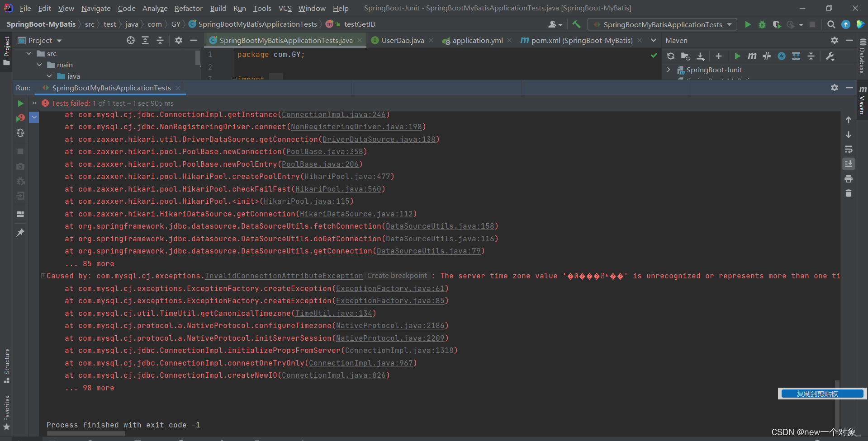This screenshot has height=441, width=868.
Task: Expand the Caused by exception fold
Action: [x=43, y=276]
